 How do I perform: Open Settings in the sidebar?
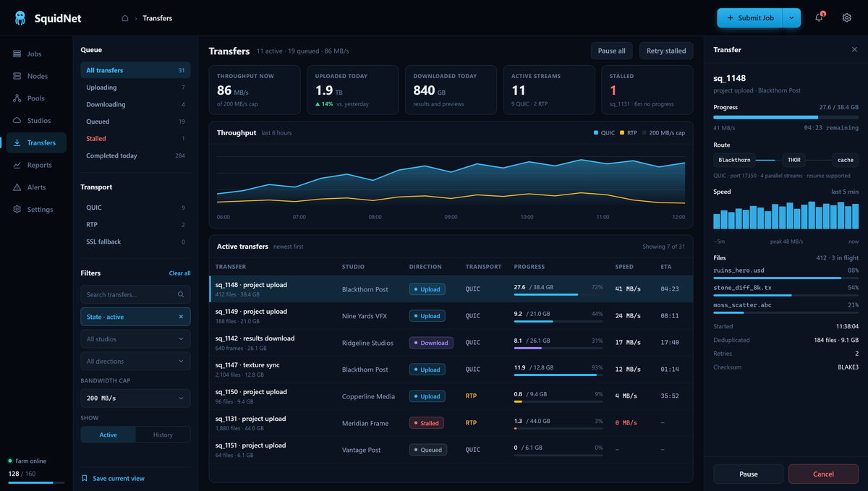36,210
